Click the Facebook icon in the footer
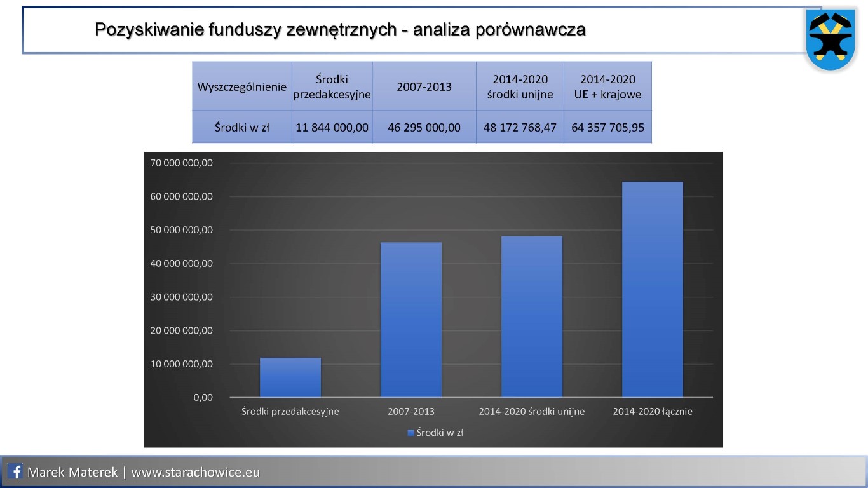Image resolution: width=868 pixels, height=488 pixels. pyautogui.click(x=16, y=472)
